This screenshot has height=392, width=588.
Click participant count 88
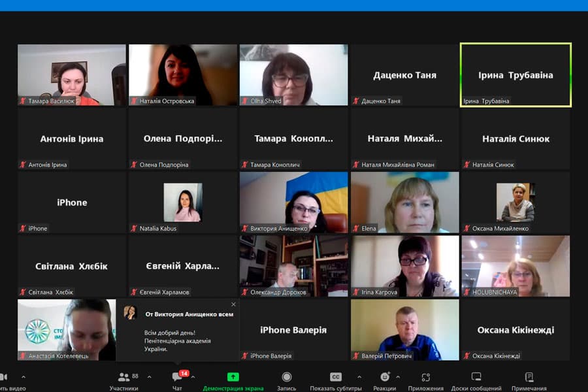point(135,376)
